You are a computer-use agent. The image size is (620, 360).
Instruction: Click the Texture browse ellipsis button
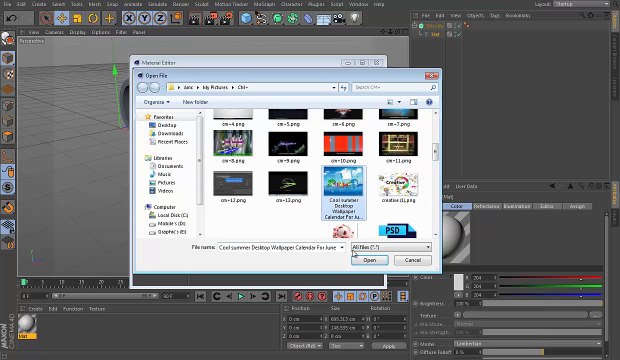coord(595,315)
